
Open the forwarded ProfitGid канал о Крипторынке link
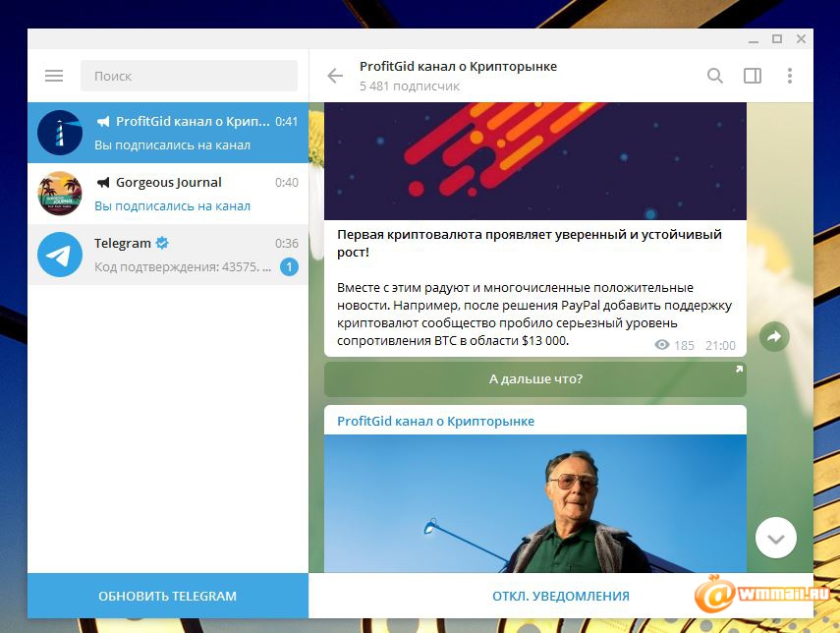point(435,422)
